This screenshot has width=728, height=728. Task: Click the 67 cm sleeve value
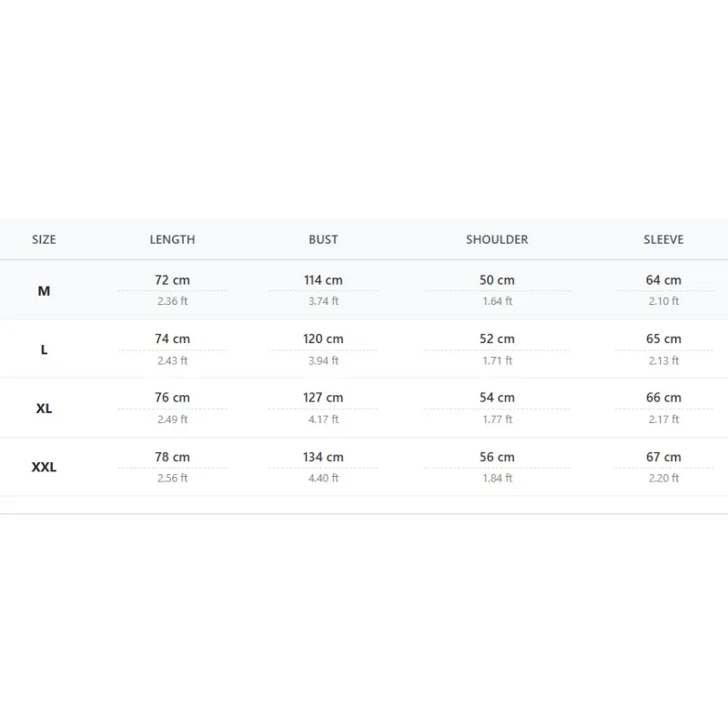(x=663, y=457)
